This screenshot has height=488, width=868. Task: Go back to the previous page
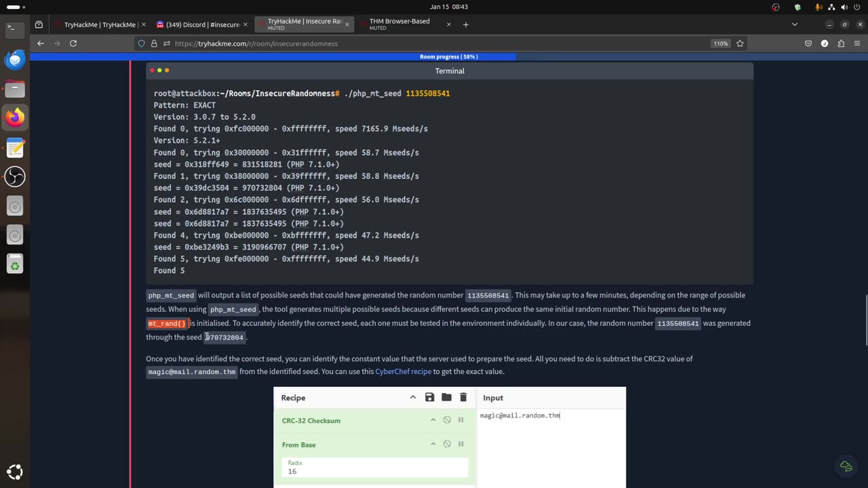pos(41,43)
